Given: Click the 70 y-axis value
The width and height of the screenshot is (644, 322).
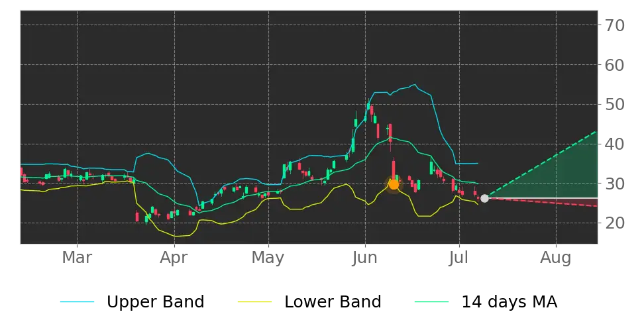Looking at the screenshot, I should coord(615,25).
